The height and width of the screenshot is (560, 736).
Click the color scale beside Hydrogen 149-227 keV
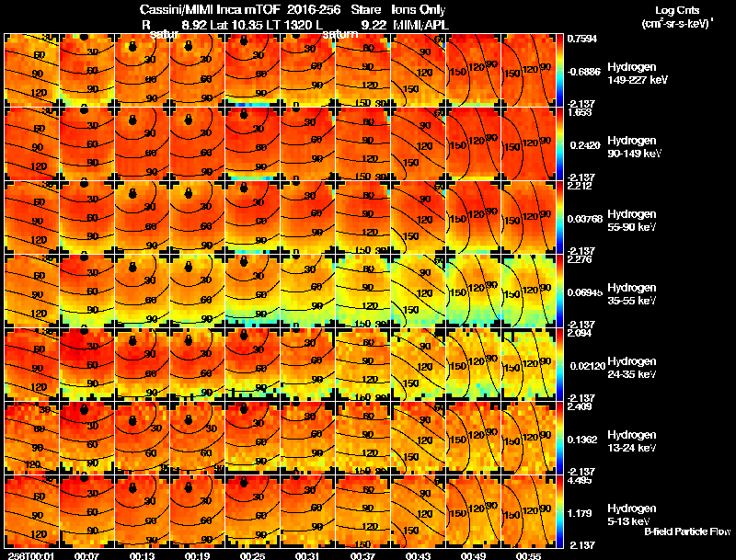pyautogui.click(x=559, y=70)
